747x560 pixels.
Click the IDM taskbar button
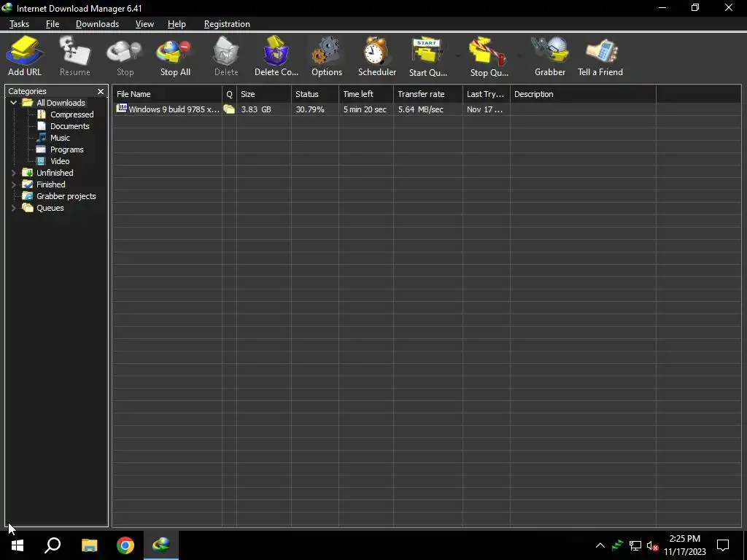pyautogui.click(x=161, y=545)
